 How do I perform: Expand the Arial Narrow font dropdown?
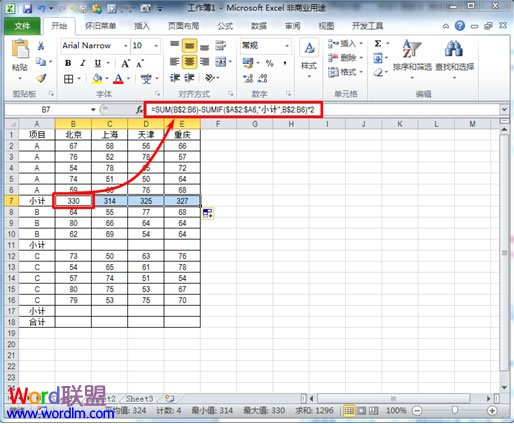[125, 46]
